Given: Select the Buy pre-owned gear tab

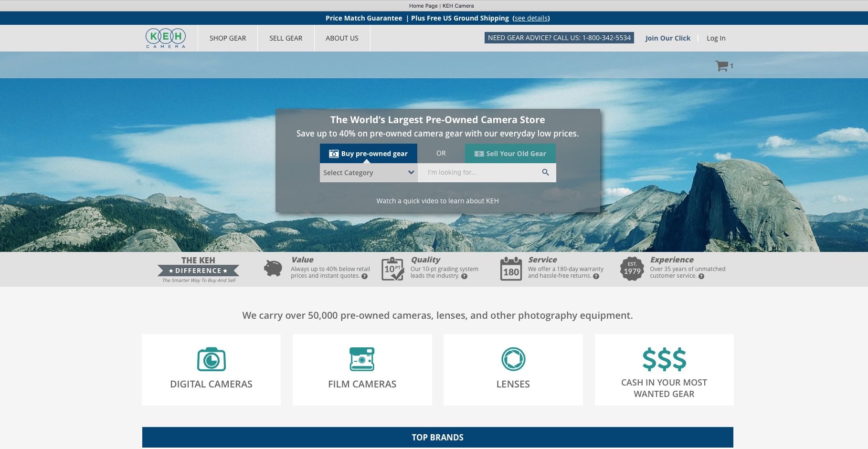Looking at the screenshot, I should tap(369, 154).
